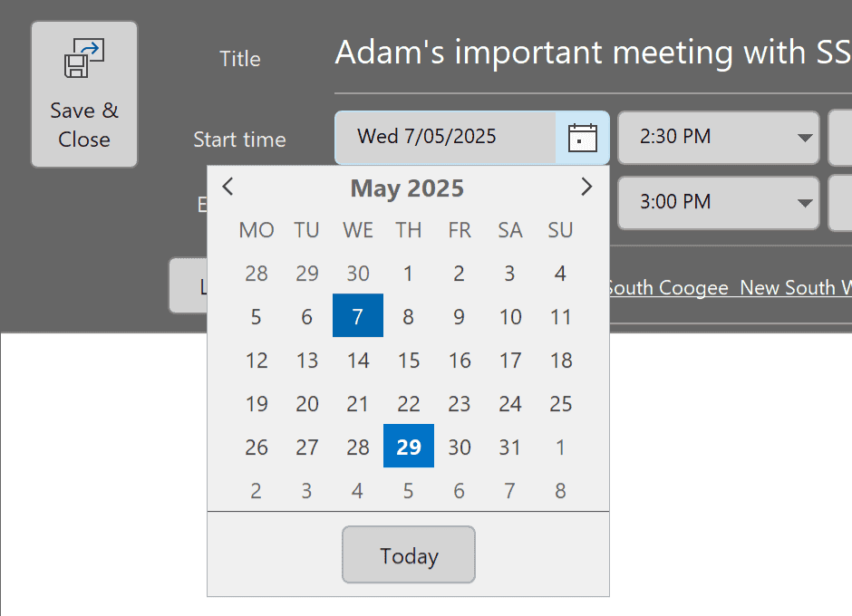This screenshot has height=616, width=852.
Task: Click the start date field Wed 7/05/2025
Action: coord(444,138)
